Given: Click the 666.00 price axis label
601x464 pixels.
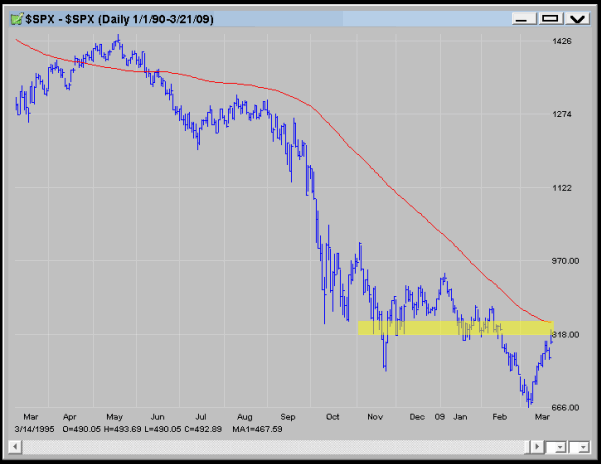Looking at the screenshot, I should click(565, 407).
